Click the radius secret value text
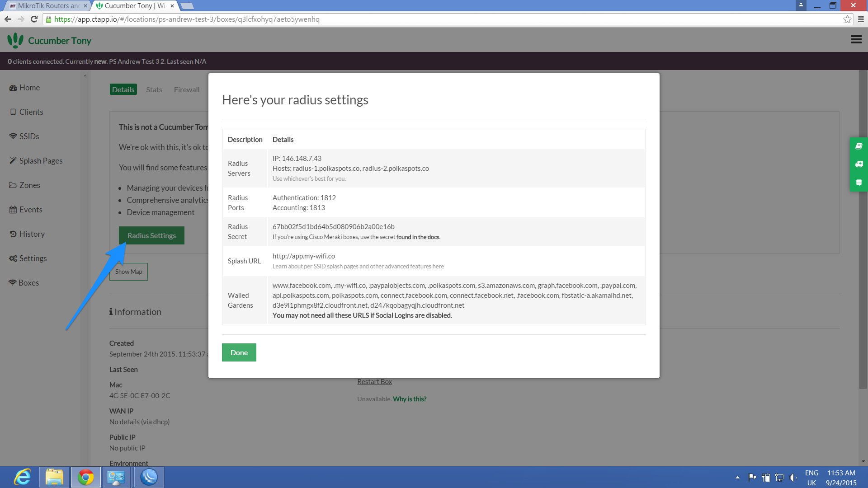The height and width of the screenshot is (488, 868). click(x=333, y=227)
